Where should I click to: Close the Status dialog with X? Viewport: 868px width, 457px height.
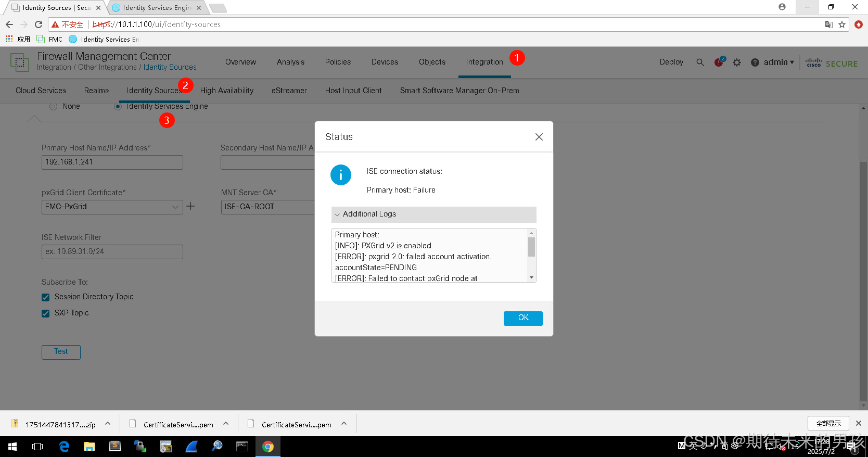coord(539,137)
